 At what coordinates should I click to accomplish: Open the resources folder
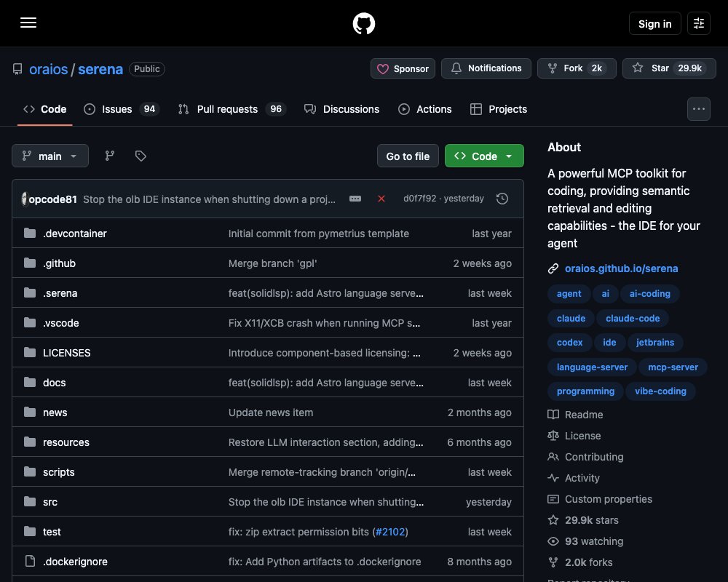coord(66,442)
